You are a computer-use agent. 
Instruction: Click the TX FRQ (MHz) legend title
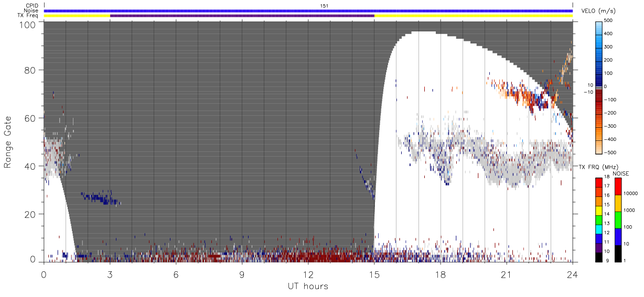[x=597, y=167]
